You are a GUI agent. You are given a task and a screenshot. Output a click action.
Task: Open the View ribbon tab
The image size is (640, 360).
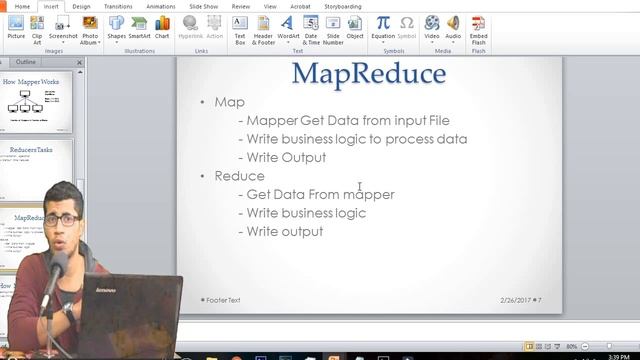click(270, 7)
